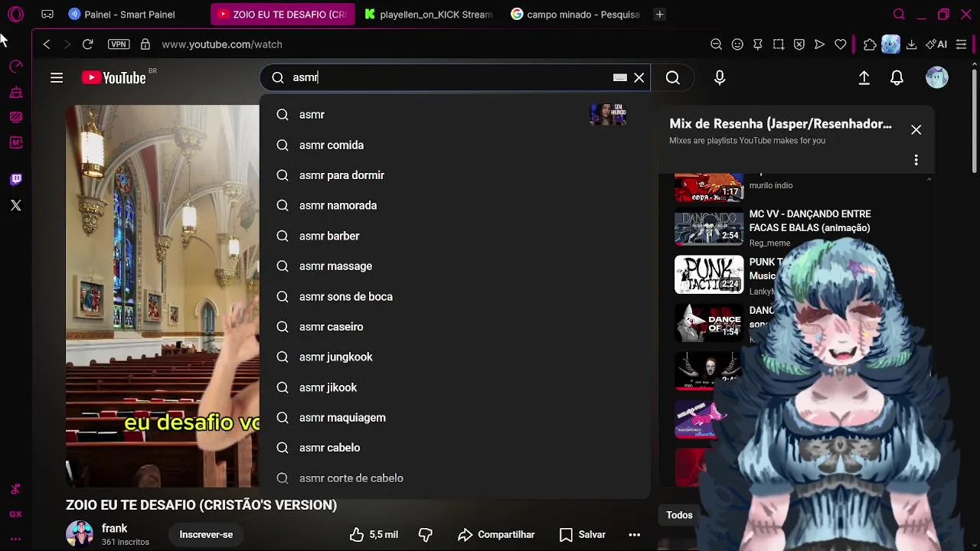Choose 'asmr maquiagem' suggestion
The image size is (980, 551).
click(x=456, y=418)
